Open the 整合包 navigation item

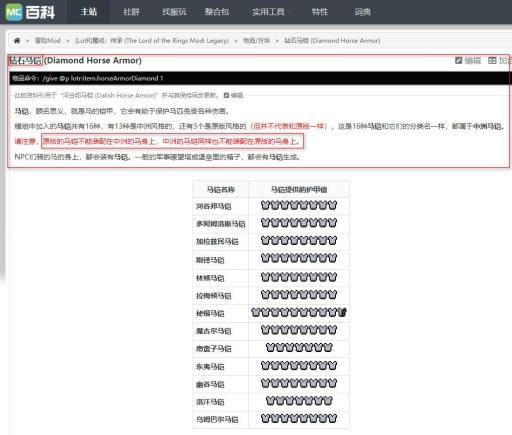pyautogui.click(x=217, y=12)
